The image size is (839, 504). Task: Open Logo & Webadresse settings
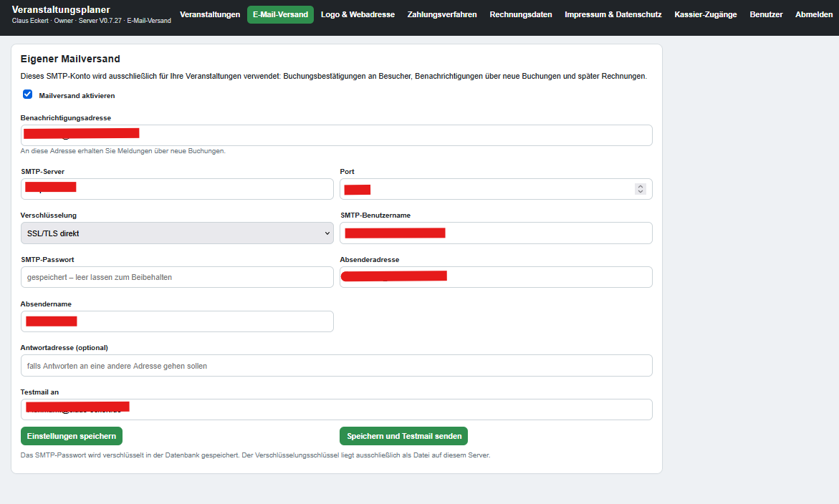(x=358, y=14)
